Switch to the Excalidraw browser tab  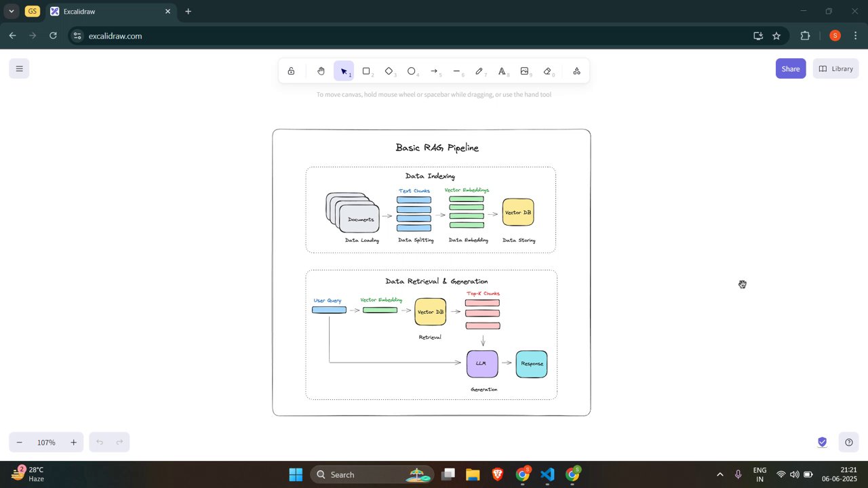pyautogui.click(x=111, y=12)
